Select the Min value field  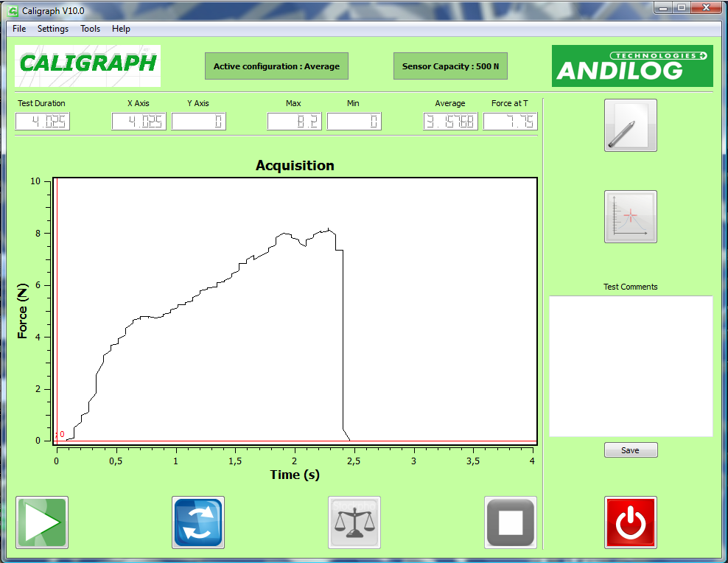(354, 122)
